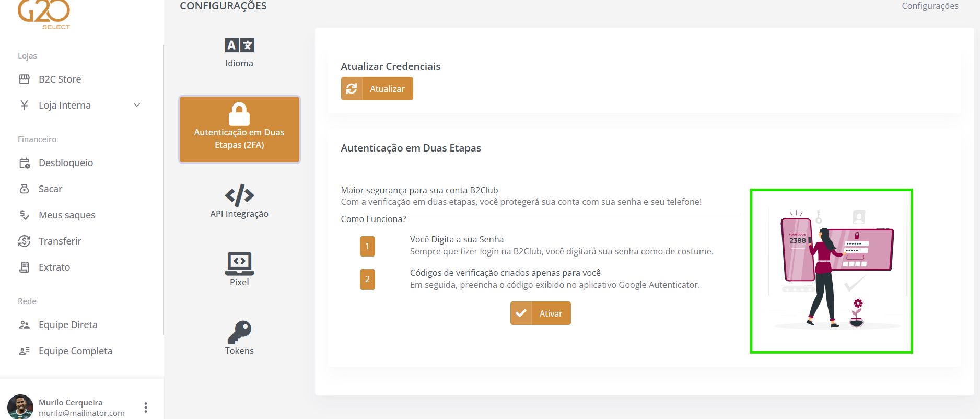The width and height of the screenshot is (980, 419).
Task: Open the Pixel settings label
Action: (239, 282)
